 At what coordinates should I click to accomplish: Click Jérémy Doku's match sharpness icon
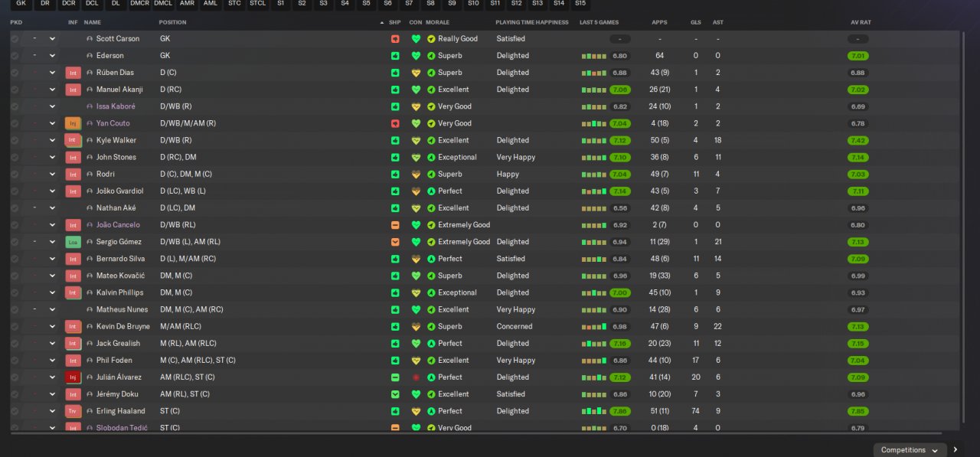395,394
